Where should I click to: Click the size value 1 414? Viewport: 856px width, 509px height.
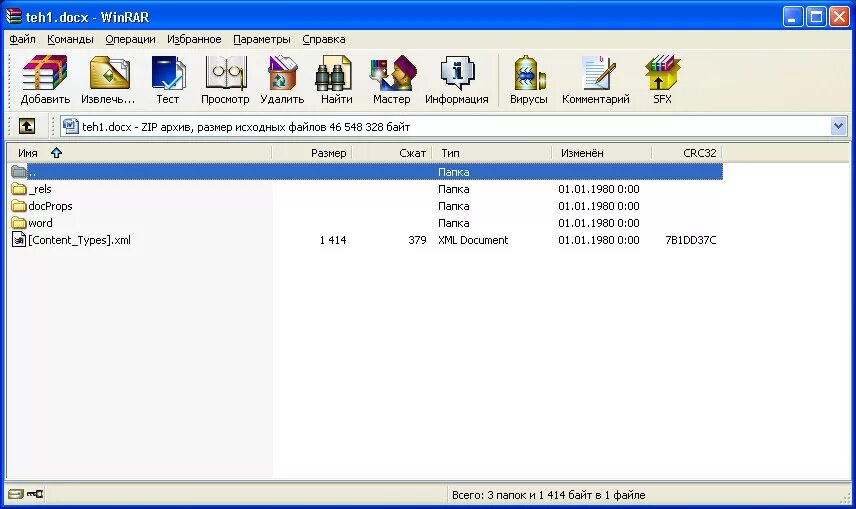click(x=333, y=240)
